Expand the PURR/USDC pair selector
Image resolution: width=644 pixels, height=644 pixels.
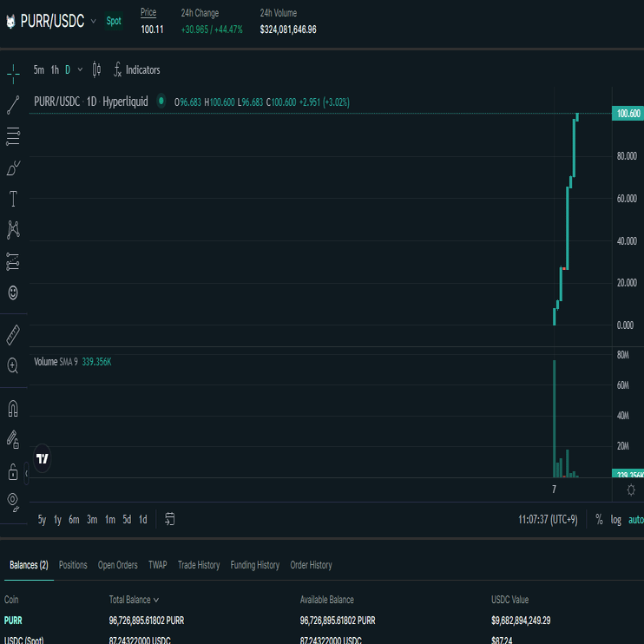coord(93,21)
